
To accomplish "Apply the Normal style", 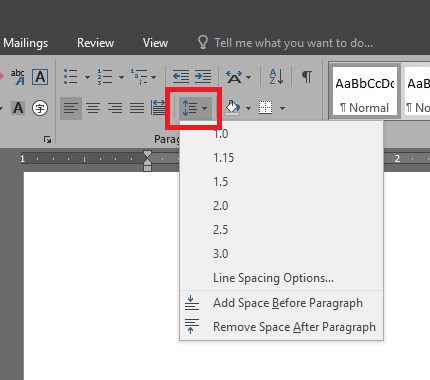I will 365,92.
